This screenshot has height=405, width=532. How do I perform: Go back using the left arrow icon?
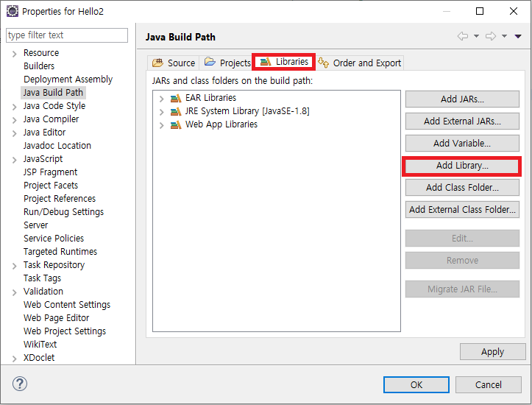point(462,36)
